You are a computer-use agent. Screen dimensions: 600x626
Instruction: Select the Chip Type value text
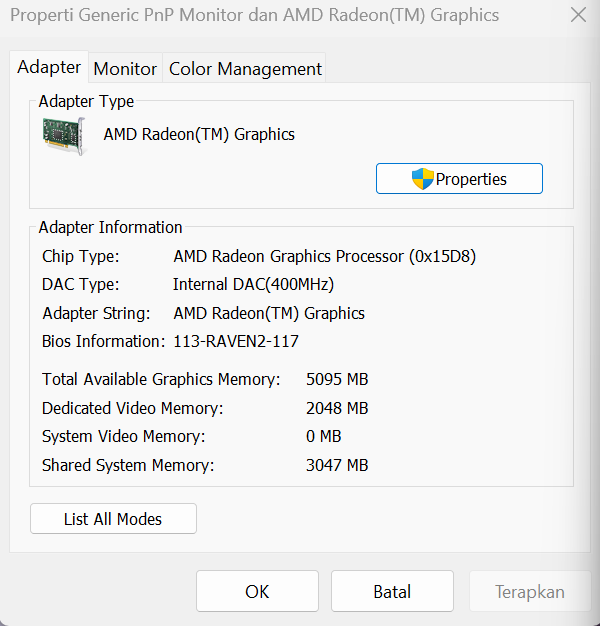tap(325, 256)
